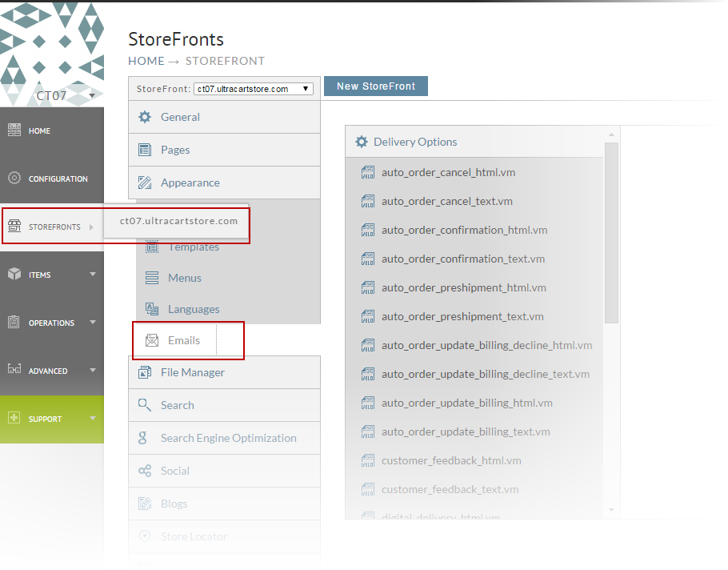Click the Emails envelope icon
This screenshot has height=570, width=728.
152,340
